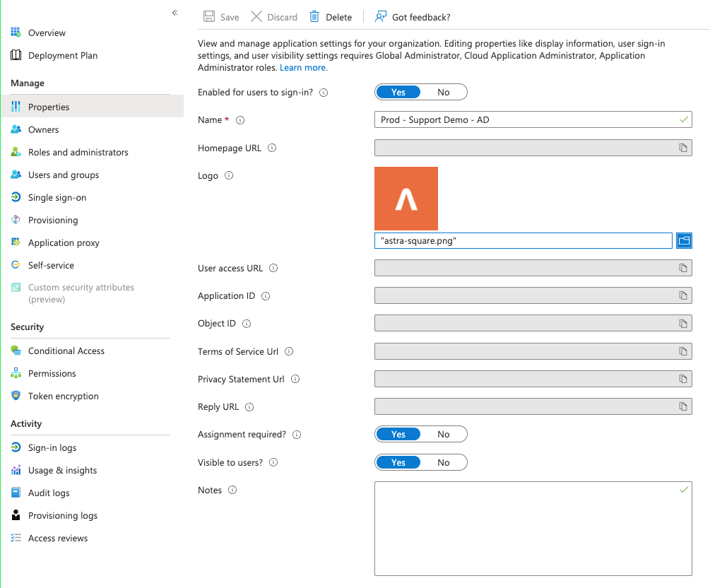710x588 pixels.
Task: Show info tooltip for Reply URL
Action: coord(249,407)
